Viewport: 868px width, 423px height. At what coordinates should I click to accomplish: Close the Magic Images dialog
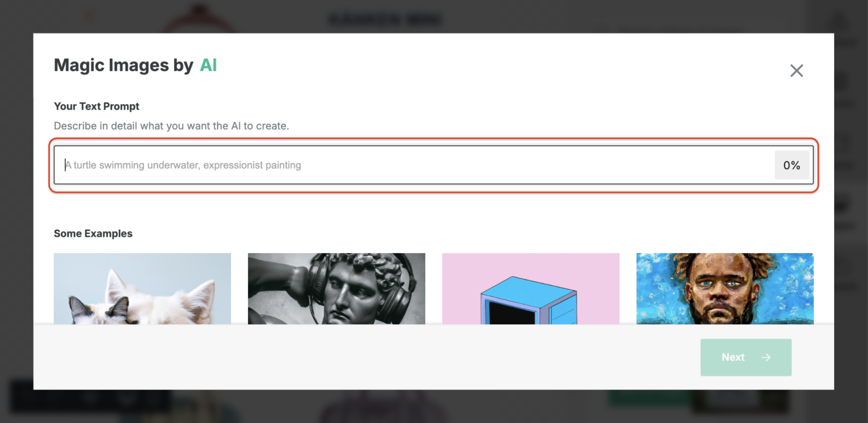coord(796,70)
